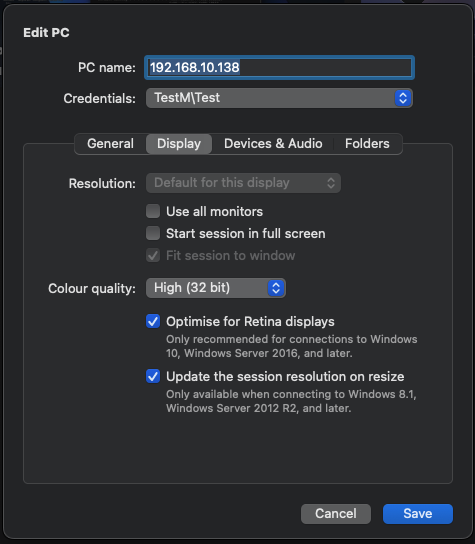Uncheck Optimise for Retina displays
The image size is (475, 544).
153,321
